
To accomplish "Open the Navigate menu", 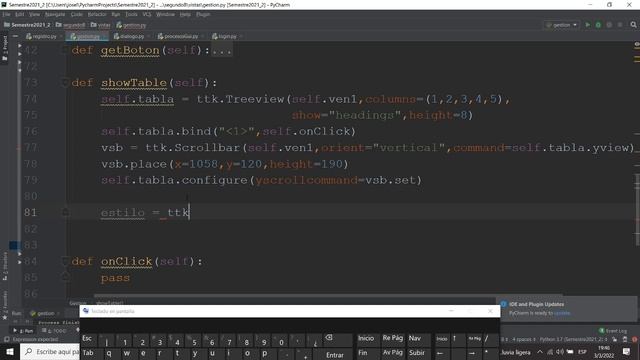I will tap(55, 14).
